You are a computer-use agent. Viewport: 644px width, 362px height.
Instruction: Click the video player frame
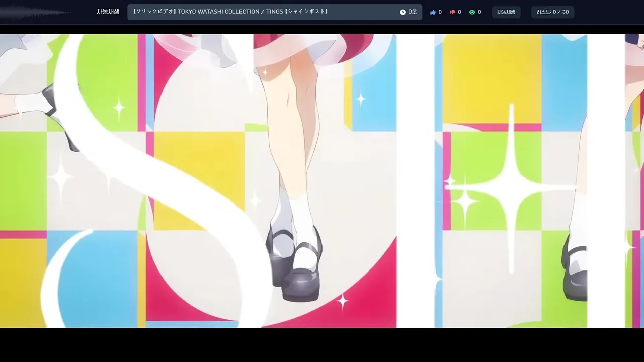[322, 181]
